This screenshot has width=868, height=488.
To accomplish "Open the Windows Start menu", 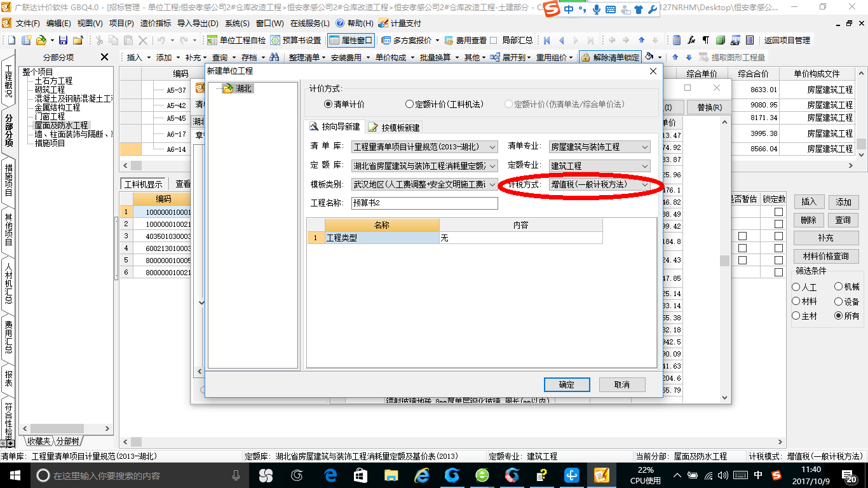I will (x=14, y=475).
